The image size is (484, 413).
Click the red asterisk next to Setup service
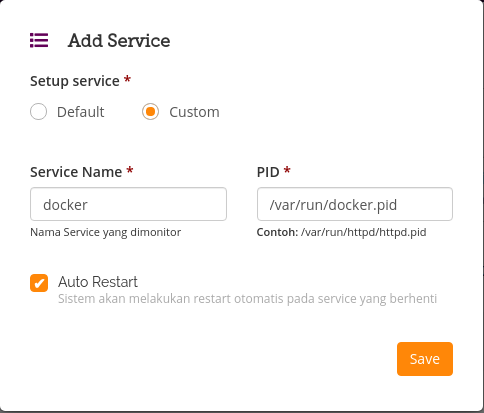(x=127, y=79)
